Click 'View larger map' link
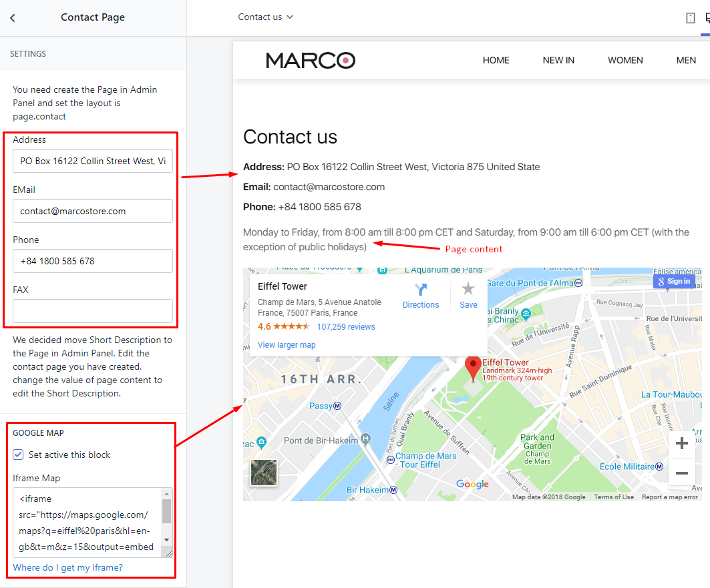 (287, 345)
